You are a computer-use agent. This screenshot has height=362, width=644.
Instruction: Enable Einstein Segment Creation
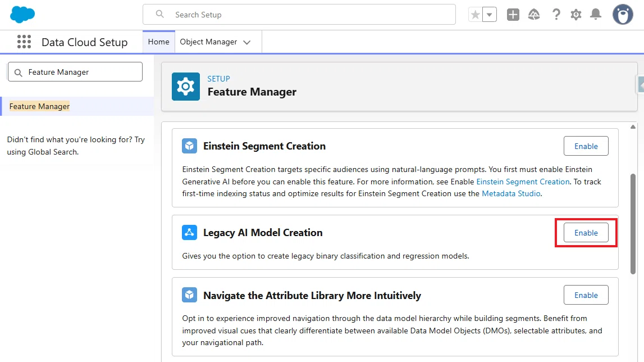586,146
